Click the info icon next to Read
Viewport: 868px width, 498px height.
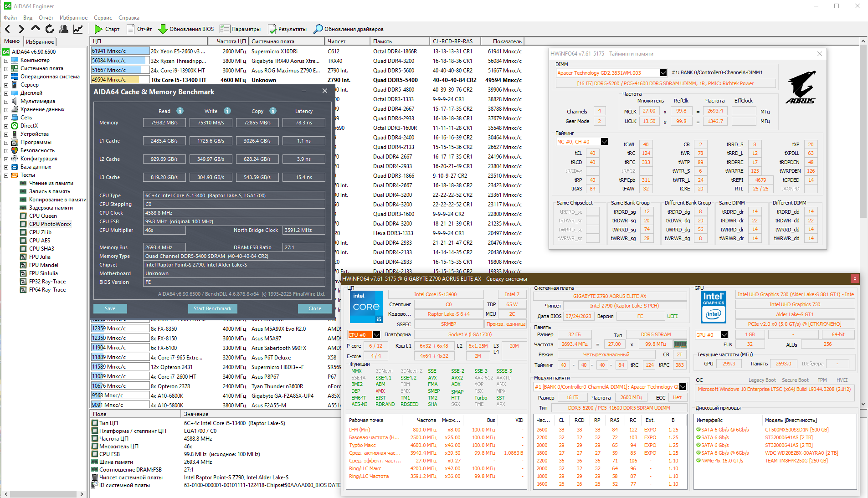point(180,111)
